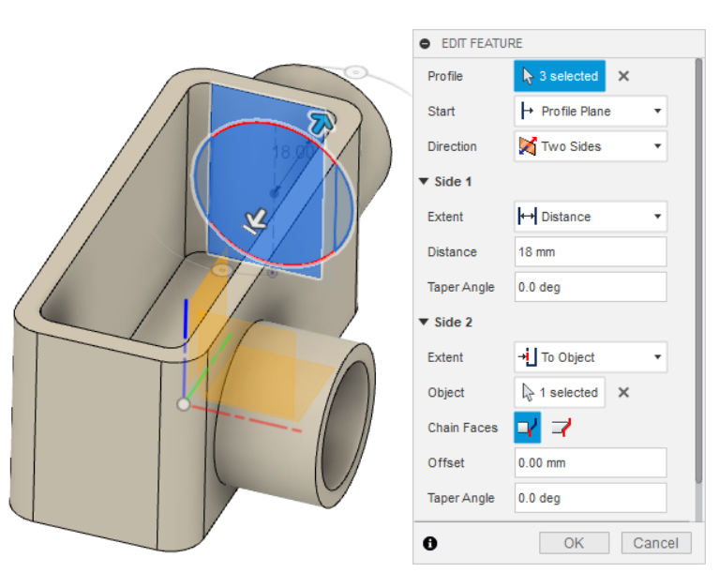Click the white Side 2 arrow manipulator
Screen dimensions: 719x588
pyautogui.click(x=255, y=221)
